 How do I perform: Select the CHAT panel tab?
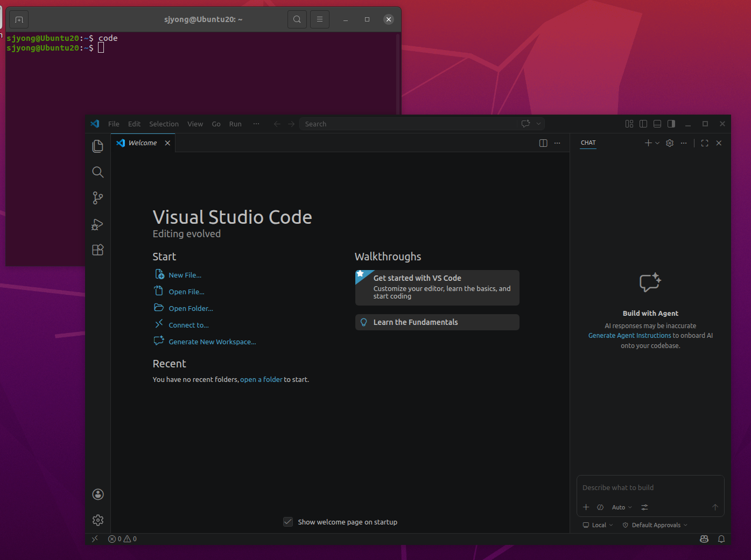pos(588,143)
